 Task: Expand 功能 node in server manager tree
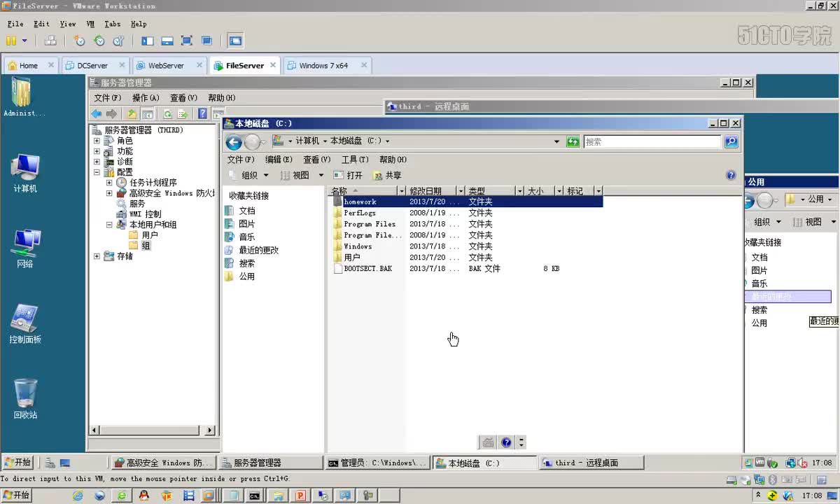[97, 151]
